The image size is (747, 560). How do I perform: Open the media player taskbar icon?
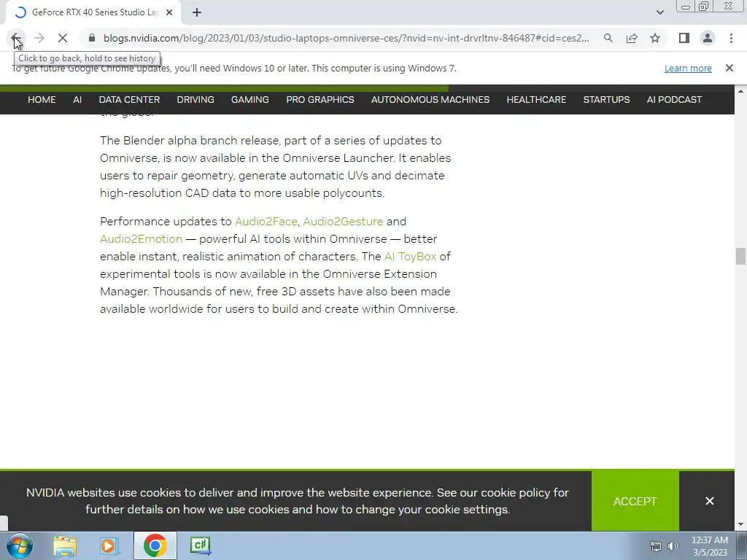coord(109,545)
